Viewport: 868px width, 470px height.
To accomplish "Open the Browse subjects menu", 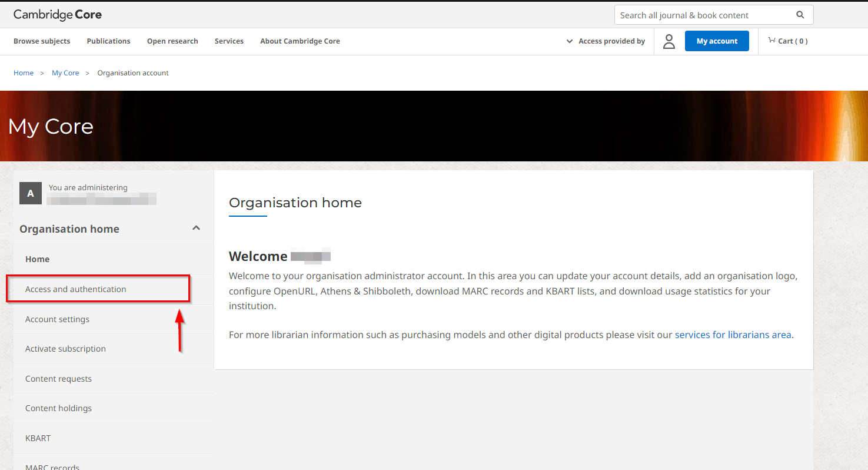I will click(x=42, y=41).
